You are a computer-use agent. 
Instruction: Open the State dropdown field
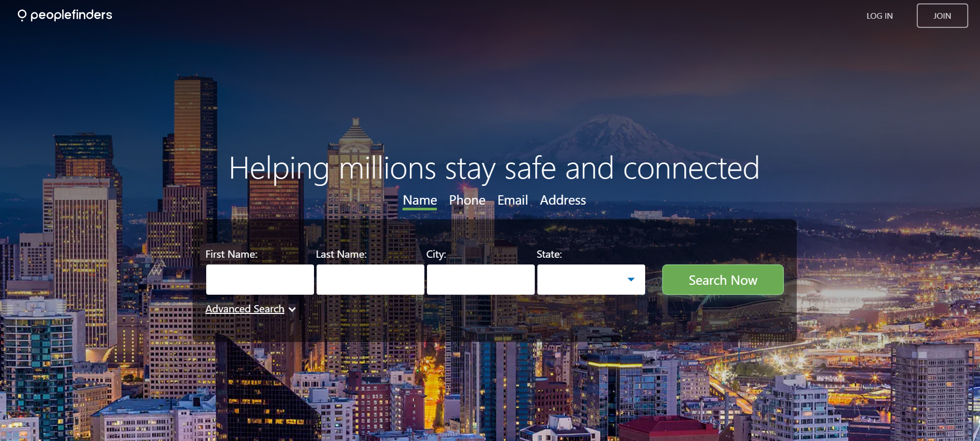pos(591,280)
